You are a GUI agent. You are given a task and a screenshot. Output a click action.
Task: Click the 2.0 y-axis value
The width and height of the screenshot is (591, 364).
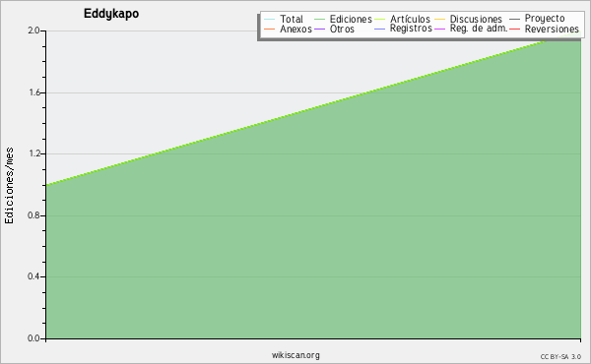[x=33, y=30]
